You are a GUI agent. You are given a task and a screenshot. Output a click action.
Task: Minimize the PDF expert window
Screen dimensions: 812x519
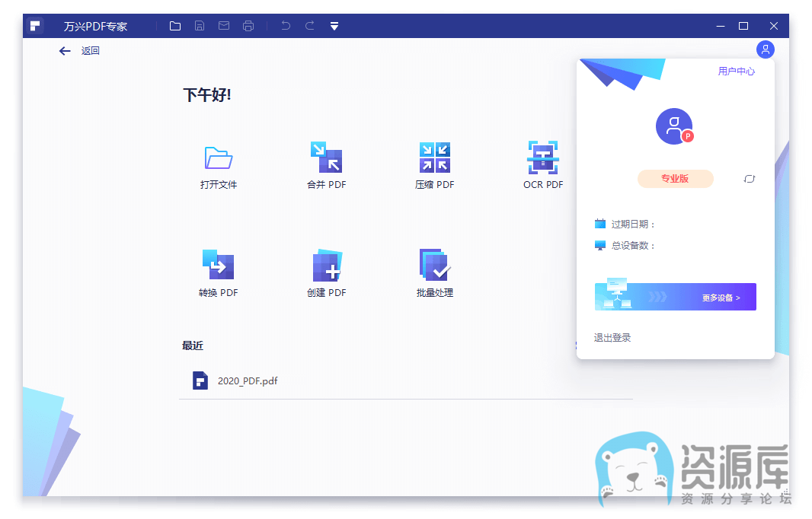tap(721, 26)
